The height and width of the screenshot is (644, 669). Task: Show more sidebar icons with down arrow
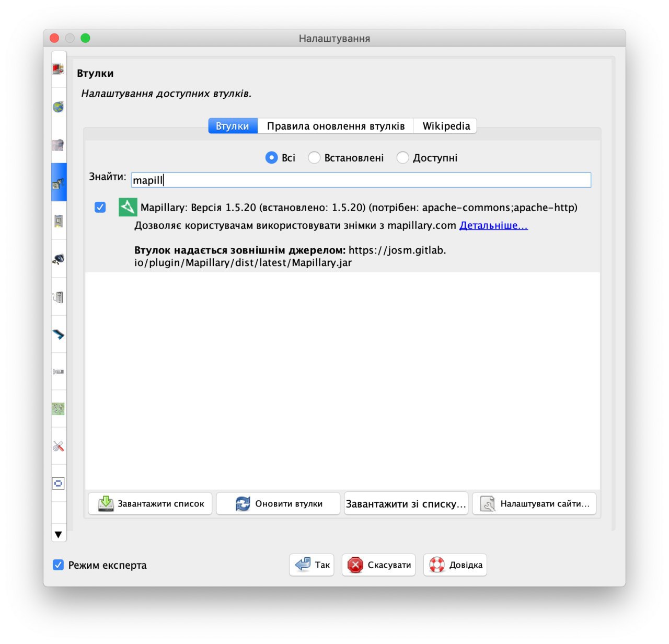click(x=58, y=535)
